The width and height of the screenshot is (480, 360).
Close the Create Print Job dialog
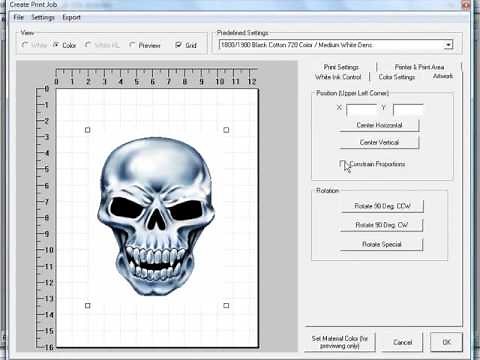[466, 5]
